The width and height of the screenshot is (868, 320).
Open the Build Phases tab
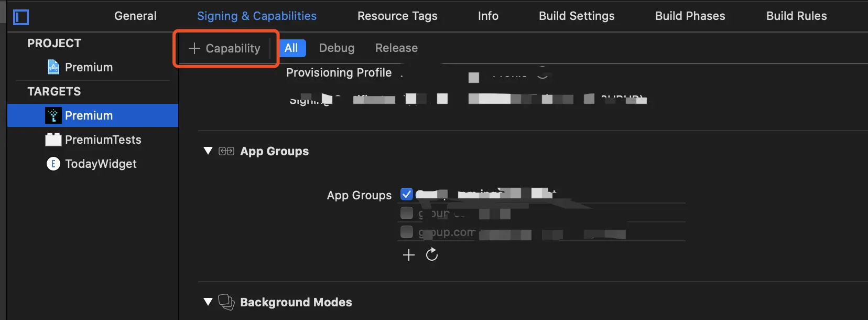coord(690,16)
